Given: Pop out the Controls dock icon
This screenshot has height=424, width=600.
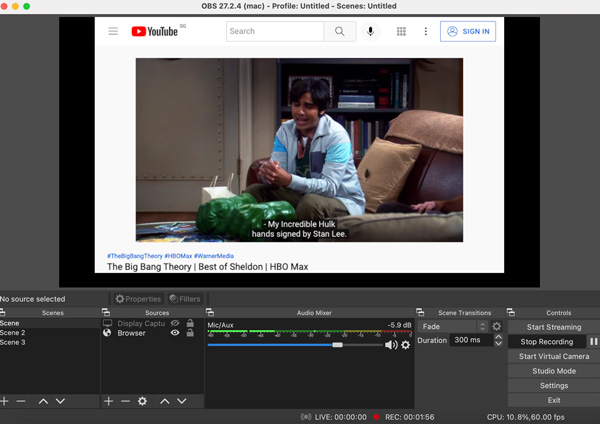Looking at the screenshot, I should (x=511, y=312).
